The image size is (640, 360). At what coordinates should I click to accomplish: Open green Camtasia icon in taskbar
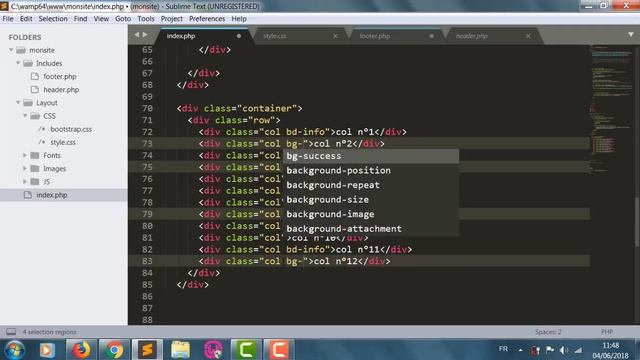coord(246,350)
